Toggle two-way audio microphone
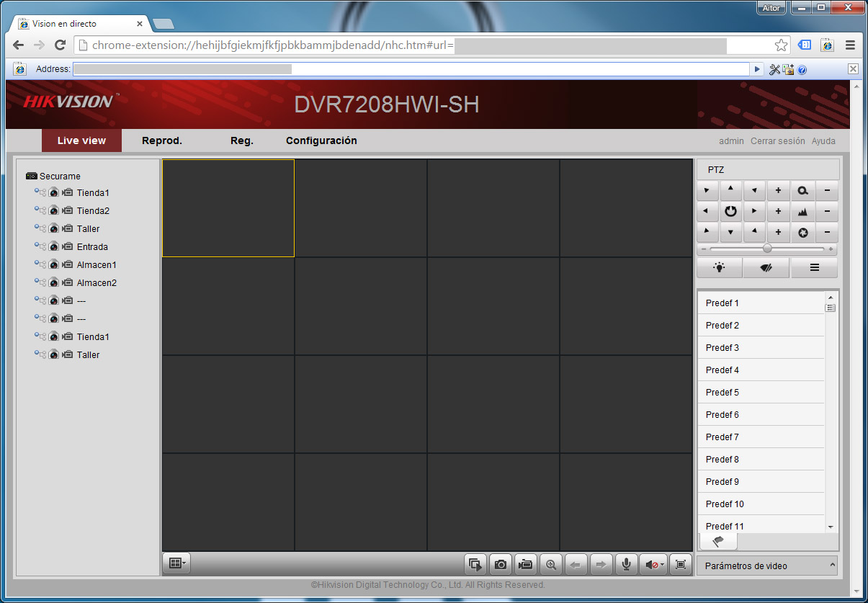The image size is (868, 603). click(x=626, y=564)
